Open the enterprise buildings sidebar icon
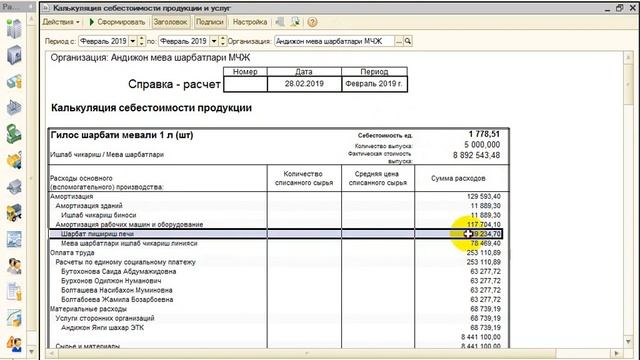Screen dimensions: 640x360 (x=14, y=29)
